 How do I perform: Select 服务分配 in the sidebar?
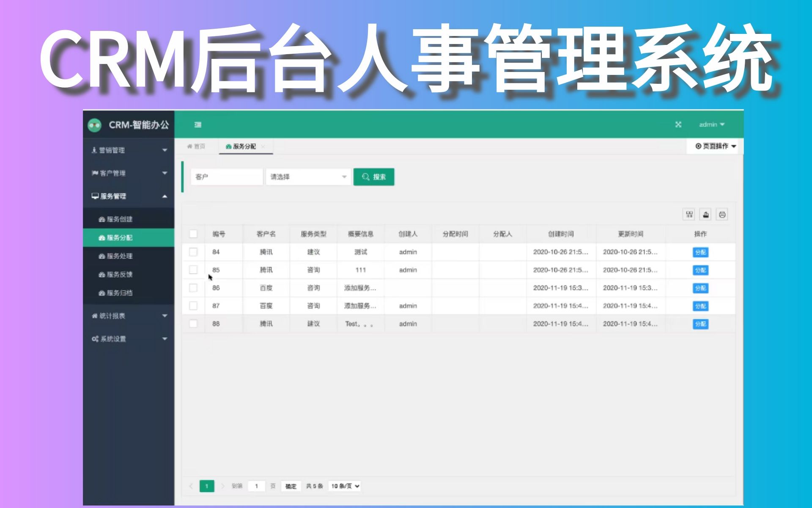(129, 237)
